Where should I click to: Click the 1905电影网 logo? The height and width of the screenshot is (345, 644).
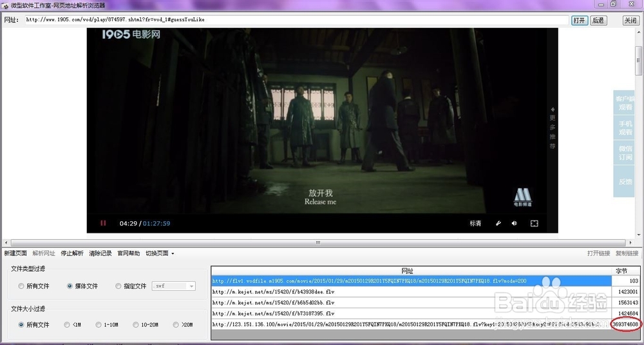[131, 34]
